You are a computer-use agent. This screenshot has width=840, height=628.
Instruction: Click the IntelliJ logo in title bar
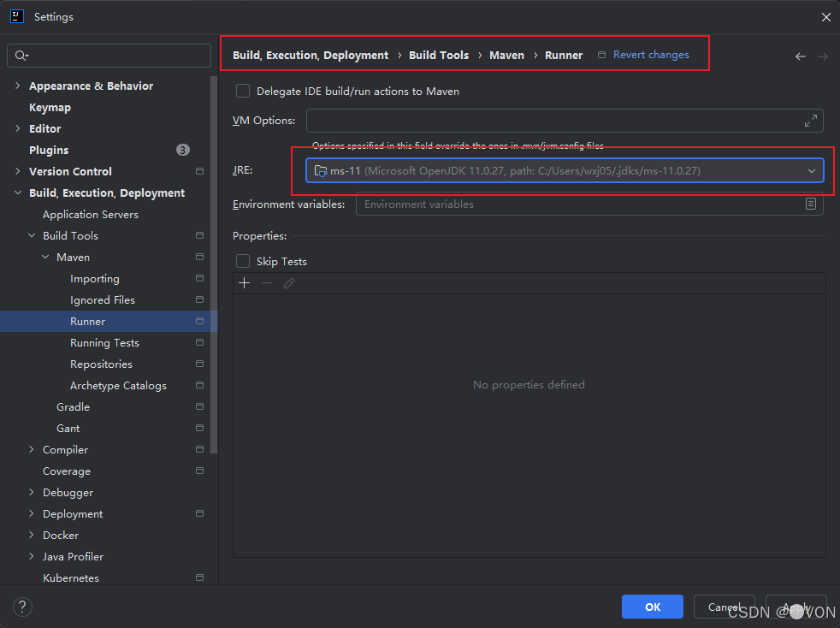tap(17, 16)
